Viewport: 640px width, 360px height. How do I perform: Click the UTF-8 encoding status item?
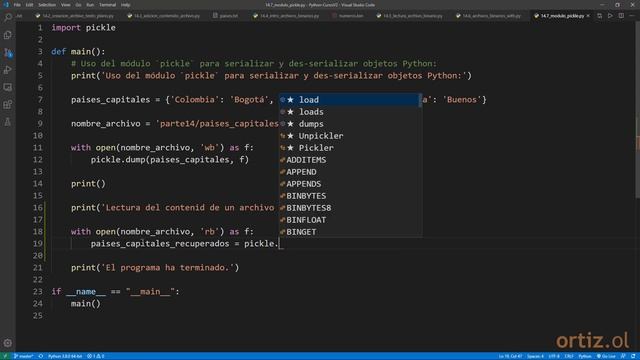554,356
